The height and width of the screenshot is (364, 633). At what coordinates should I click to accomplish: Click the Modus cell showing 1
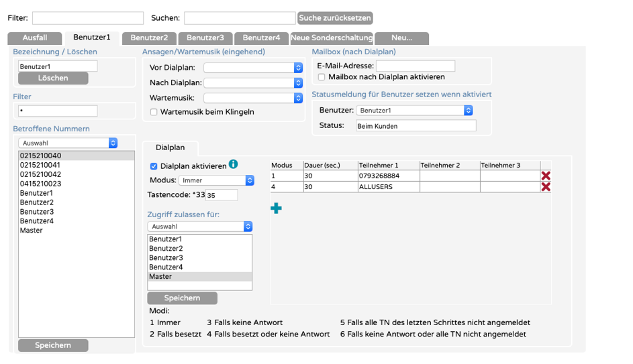(x=287, y=176)
